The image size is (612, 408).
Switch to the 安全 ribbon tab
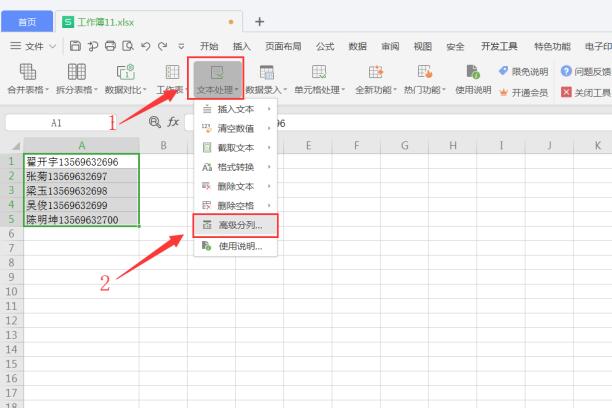[455, 46]
